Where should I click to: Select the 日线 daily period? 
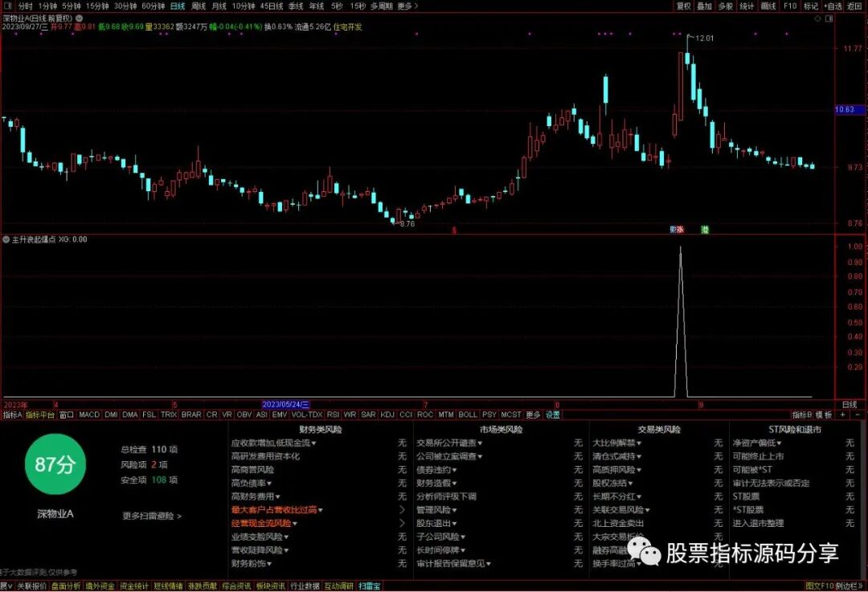(x=178, y=6)
